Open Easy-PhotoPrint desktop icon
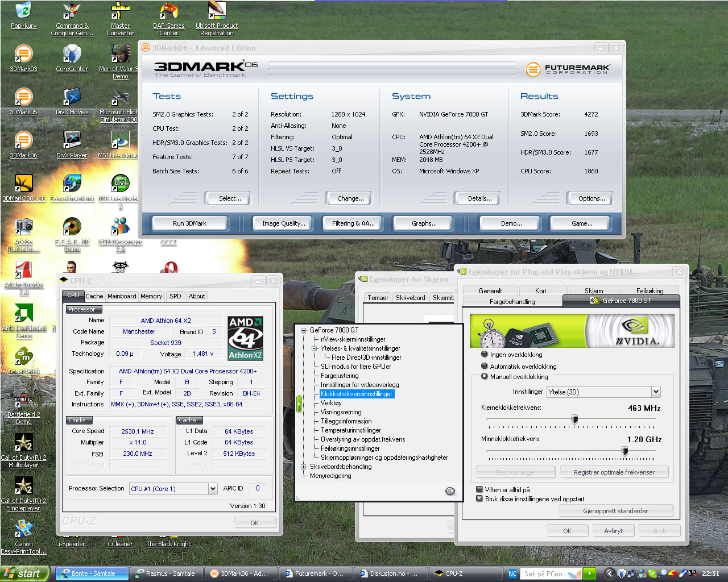 point(72,188)
